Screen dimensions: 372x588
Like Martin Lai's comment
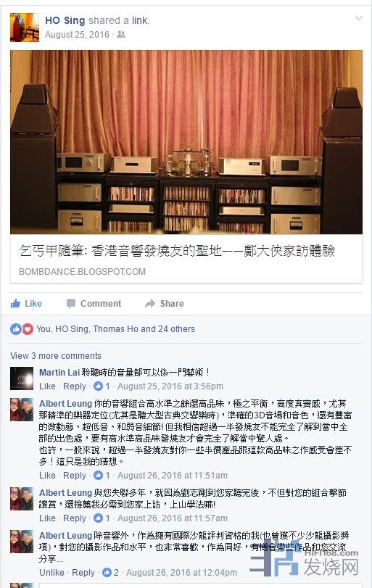47,386
